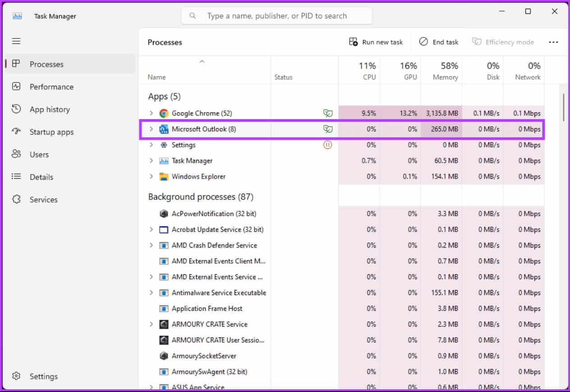This screenshot has width=570, height=392.
Task: Select the Application Frame Host row name
Action: tap(207, 309)
